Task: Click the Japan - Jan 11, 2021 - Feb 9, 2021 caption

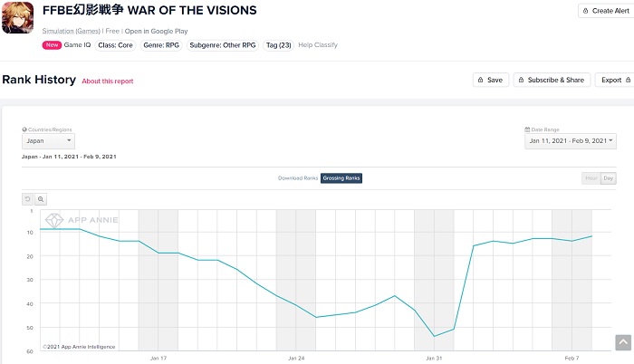Action: pyautogui.click(x=69, y=157)
